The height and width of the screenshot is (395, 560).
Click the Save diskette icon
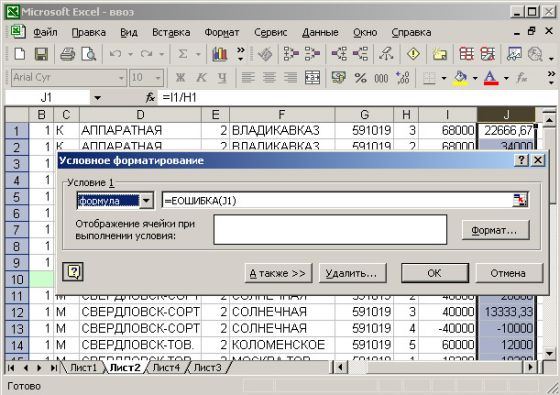click(x=41, y=54)
